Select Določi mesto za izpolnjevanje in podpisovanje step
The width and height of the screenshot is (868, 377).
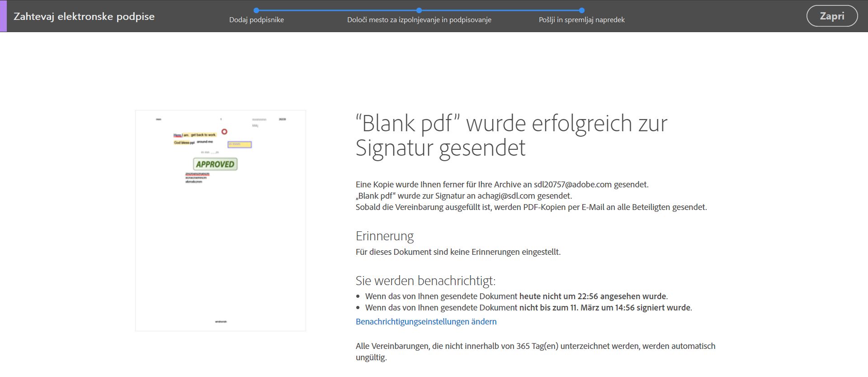pyautogui.click(x=419, y=20)
